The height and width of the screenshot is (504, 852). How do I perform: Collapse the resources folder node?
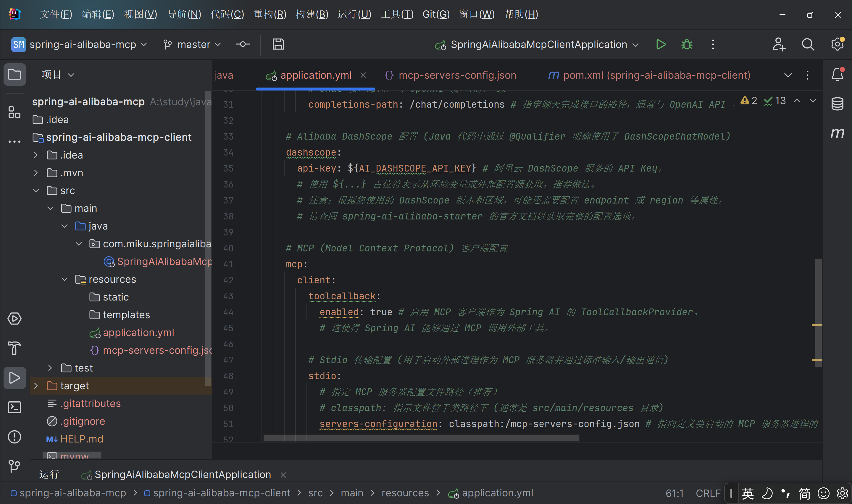pyautogui.click(x=64, y=279)
